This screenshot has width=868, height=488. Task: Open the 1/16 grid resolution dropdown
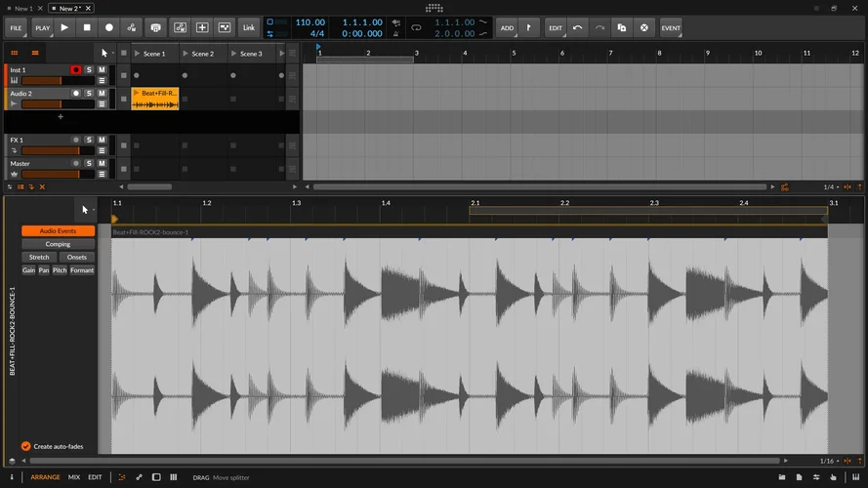click(828, 461)
